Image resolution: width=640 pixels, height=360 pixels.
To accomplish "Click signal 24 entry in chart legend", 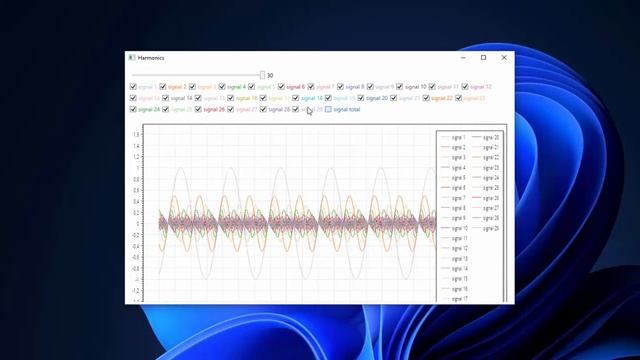I will (x=486, y=178).
